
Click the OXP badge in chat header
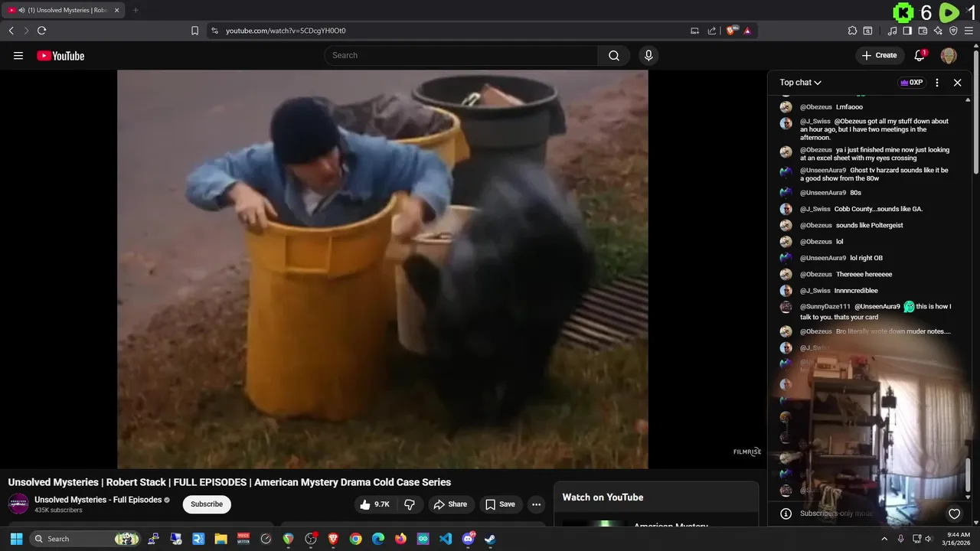click(911, 83)
